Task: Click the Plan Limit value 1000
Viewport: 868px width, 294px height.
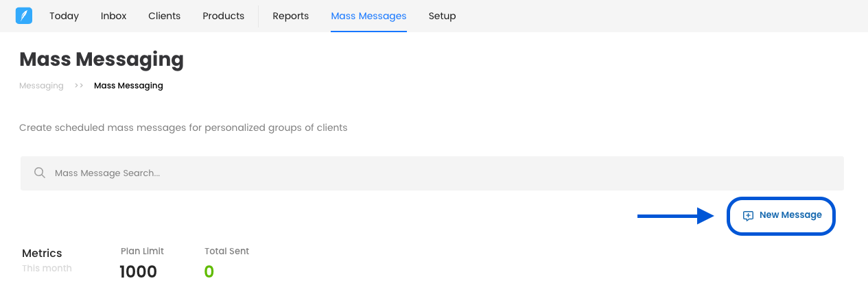Action: tap(138, 272)
